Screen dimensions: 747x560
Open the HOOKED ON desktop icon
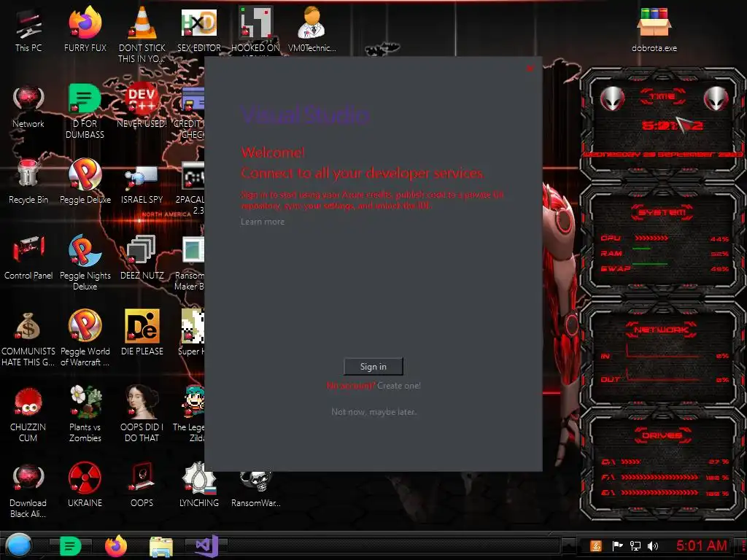255,29
